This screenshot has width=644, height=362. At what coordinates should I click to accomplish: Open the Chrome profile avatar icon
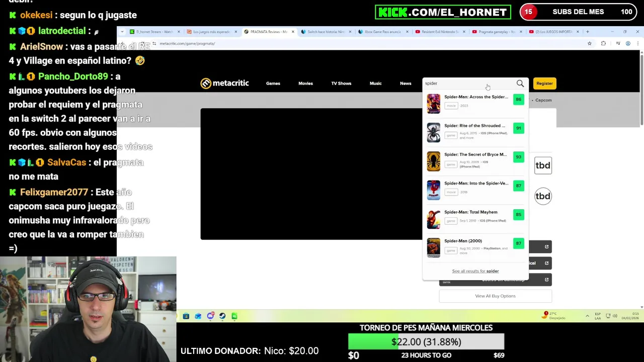(x=628, y=44)
